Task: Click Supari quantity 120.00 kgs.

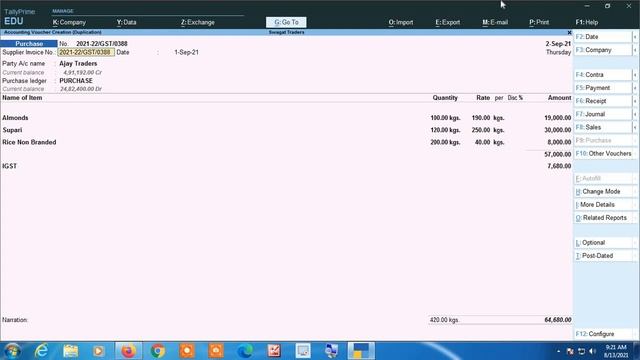Action: point(445,130)
